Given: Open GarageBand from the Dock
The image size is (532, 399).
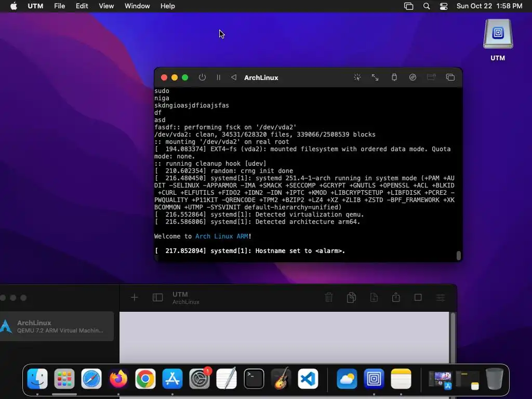Looking at the screenshot, I should (x=281, y=378).
